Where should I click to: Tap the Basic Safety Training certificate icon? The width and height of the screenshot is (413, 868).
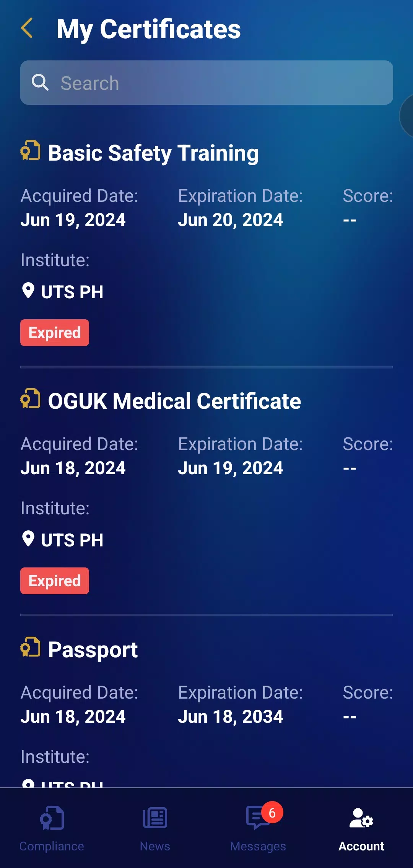click(30, 150)
